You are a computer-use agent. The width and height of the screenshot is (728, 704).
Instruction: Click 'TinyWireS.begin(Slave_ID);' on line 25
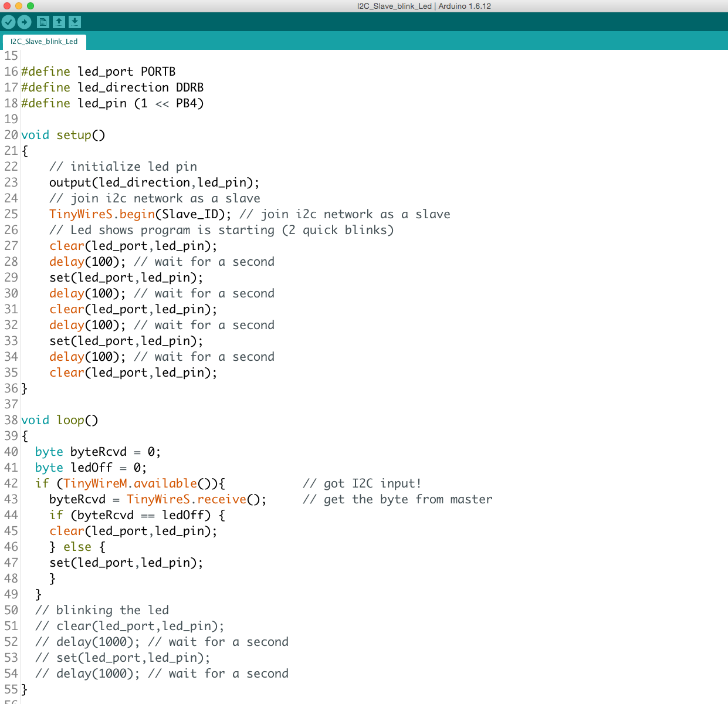[140, 214]
